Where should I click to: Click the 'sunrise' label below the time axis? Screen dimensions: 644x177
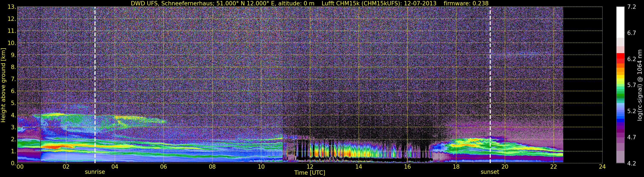tap(95, 172)
